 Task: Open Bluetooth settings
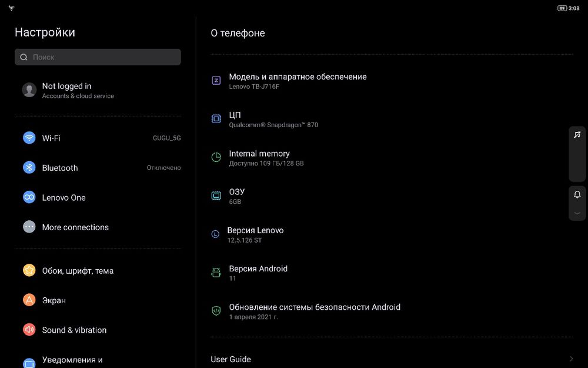coord(98,167)
